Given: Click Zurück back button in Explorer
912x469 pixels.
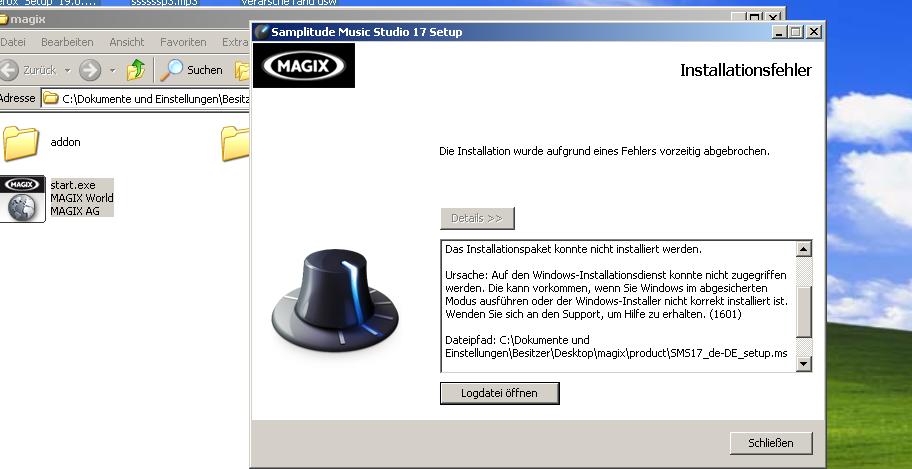Looking at the screenshot, I should coord(29,70).
